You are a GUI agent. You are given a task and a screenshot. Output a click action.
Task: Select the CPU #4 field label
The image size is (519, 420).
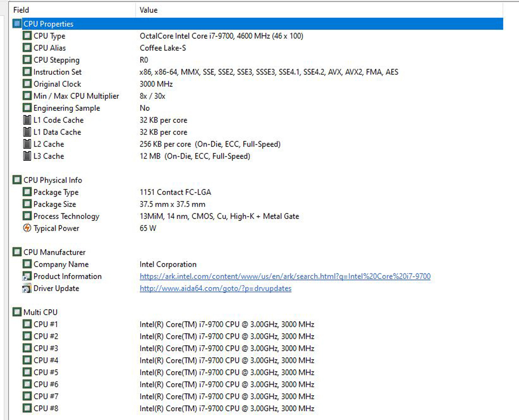pyautogui.click(x=46, y=360)
